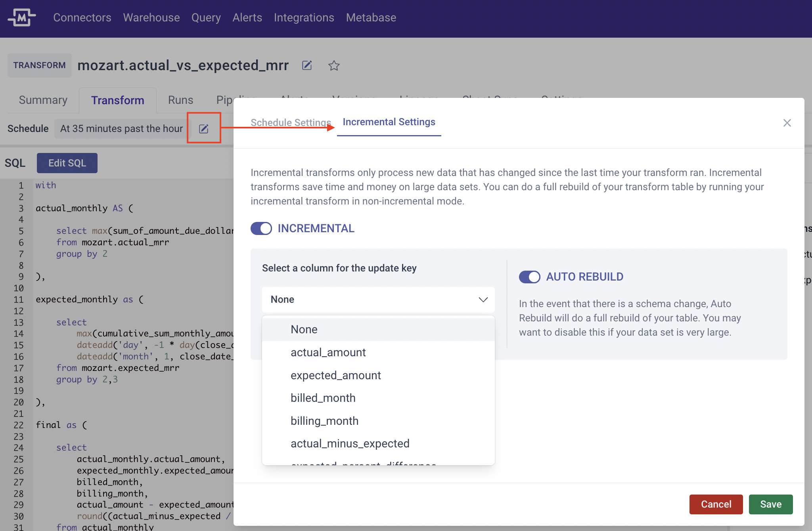Open Connectors in the top navigation
This screenshot has width=812, height=531.
pos(82,17)
